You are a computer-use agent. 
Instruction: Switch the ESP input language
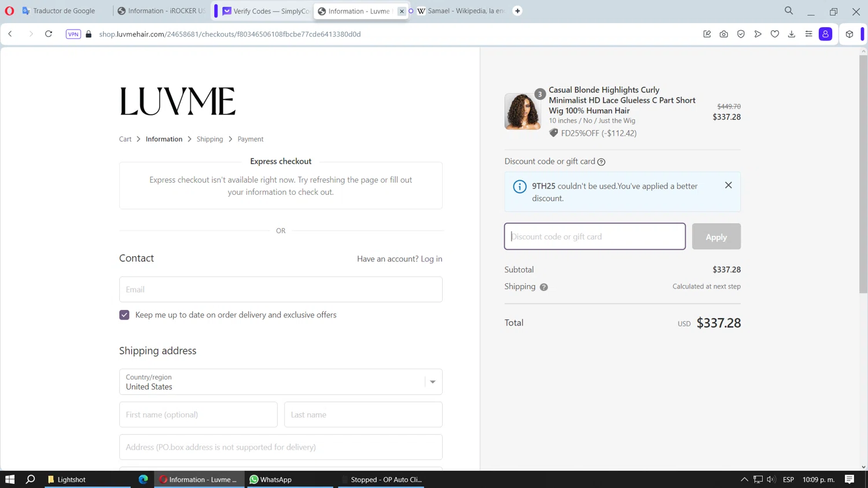[788, 479]
